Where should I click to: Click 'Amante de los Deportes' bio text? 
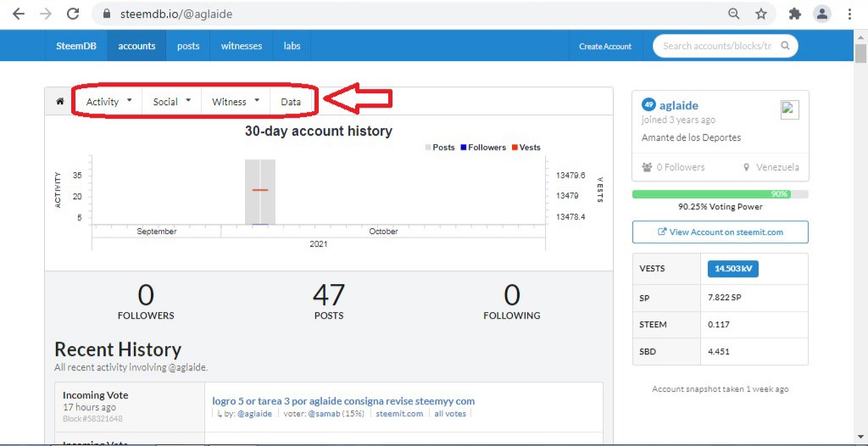click(692, 137)
